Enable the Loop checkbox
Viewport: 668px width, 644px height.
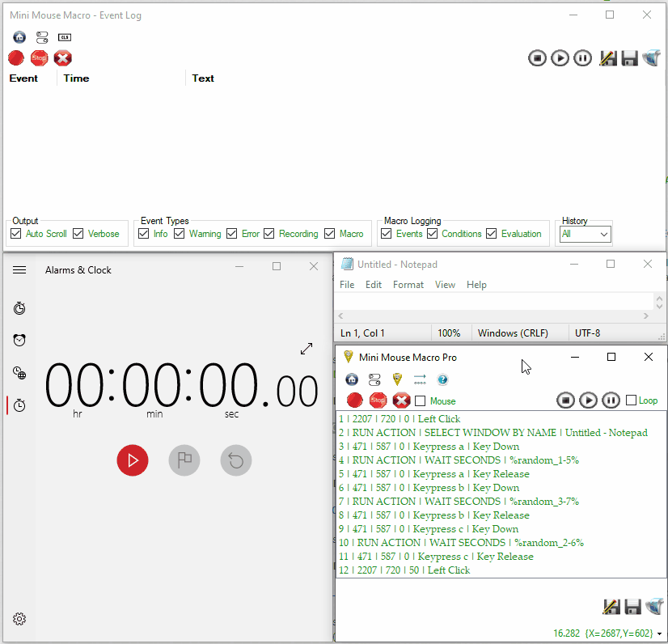click(631, 400)
